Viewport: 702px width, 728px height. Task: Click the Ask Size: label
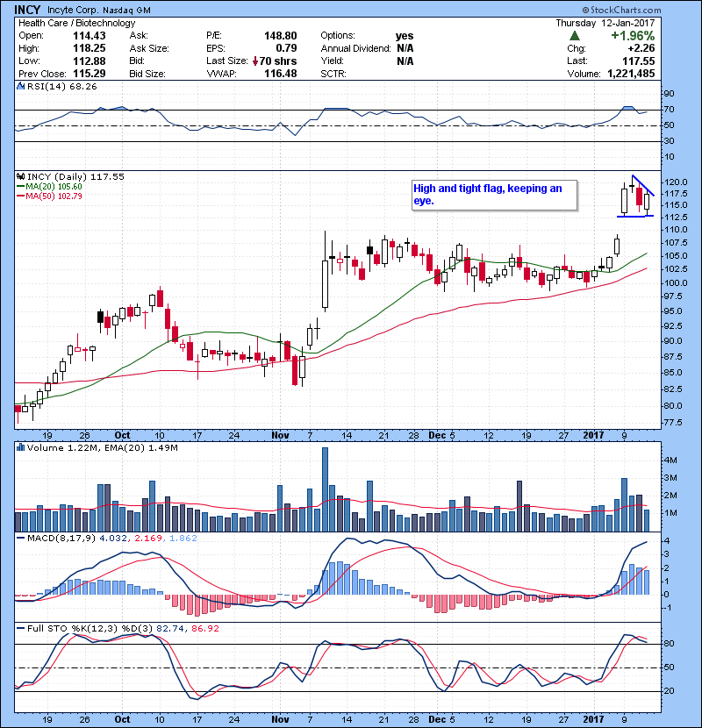coord(149,48)
